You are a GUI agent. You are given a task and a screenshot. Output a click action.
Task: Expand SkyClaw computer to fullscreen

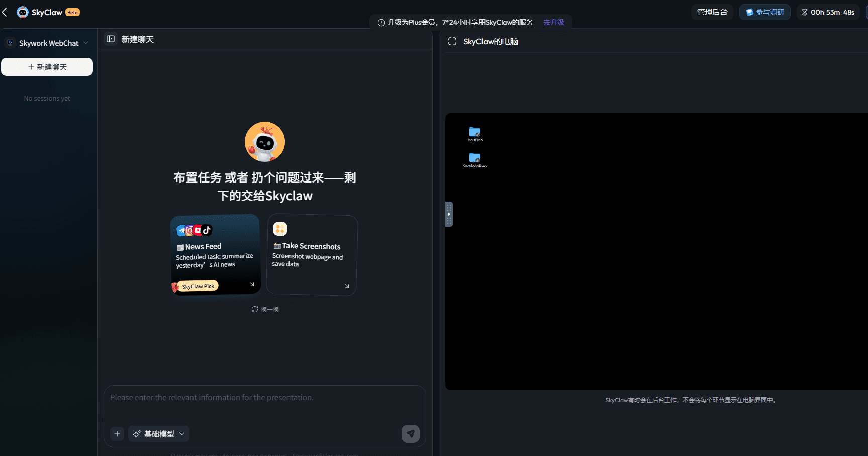(x=452, y=42)
